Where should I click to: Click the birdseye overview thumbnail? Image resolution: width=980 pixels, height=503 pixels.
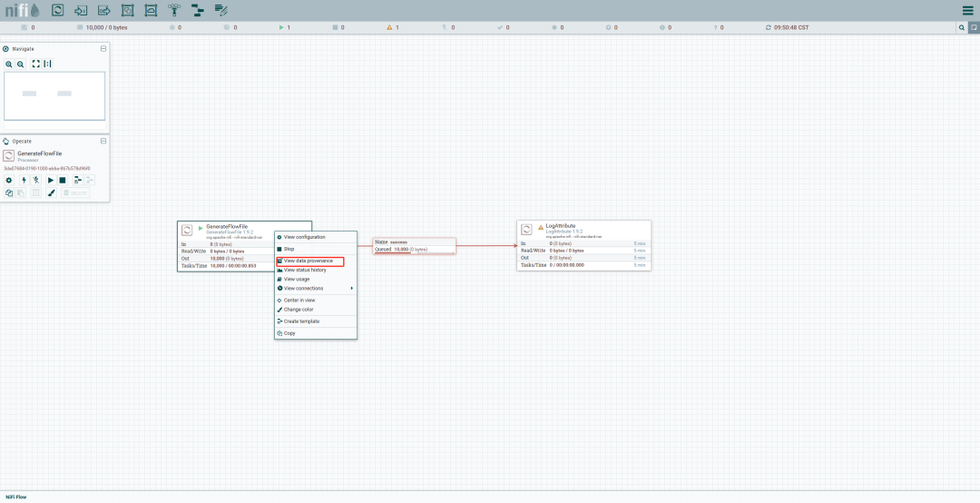tap(54, 95)
